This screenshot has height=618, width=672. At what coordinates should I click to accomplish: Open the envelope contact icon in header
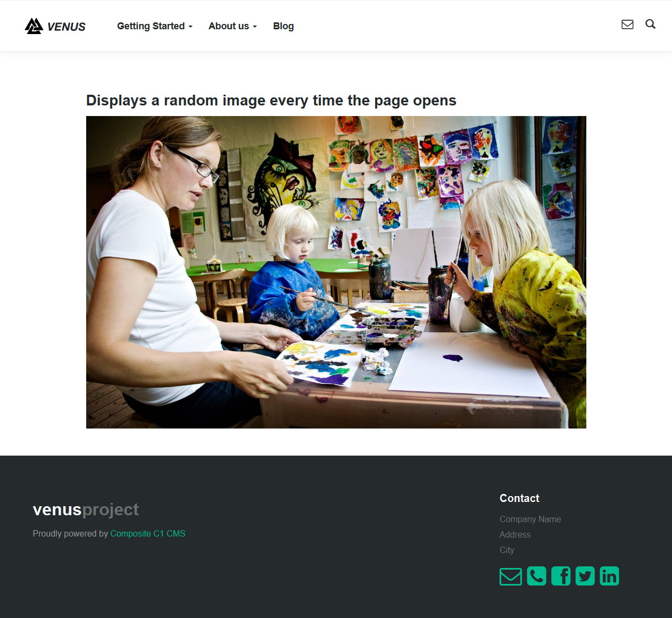627,24
